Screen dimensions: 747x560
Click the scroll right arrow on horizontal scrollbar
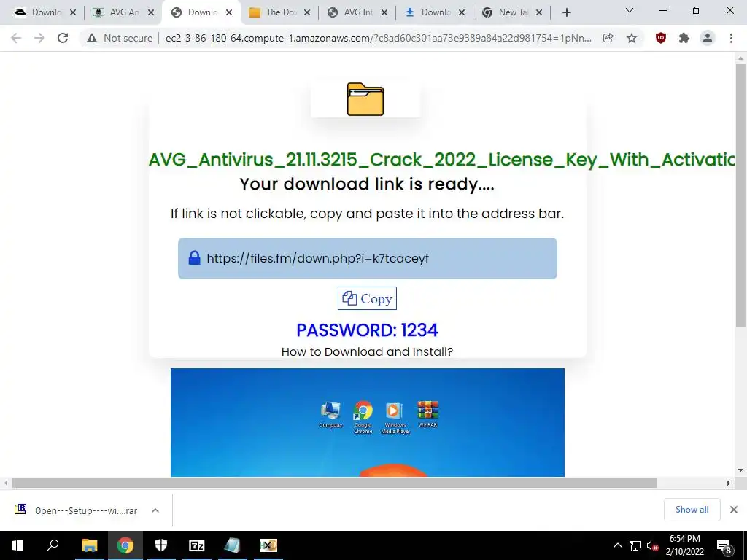point(729,483)
